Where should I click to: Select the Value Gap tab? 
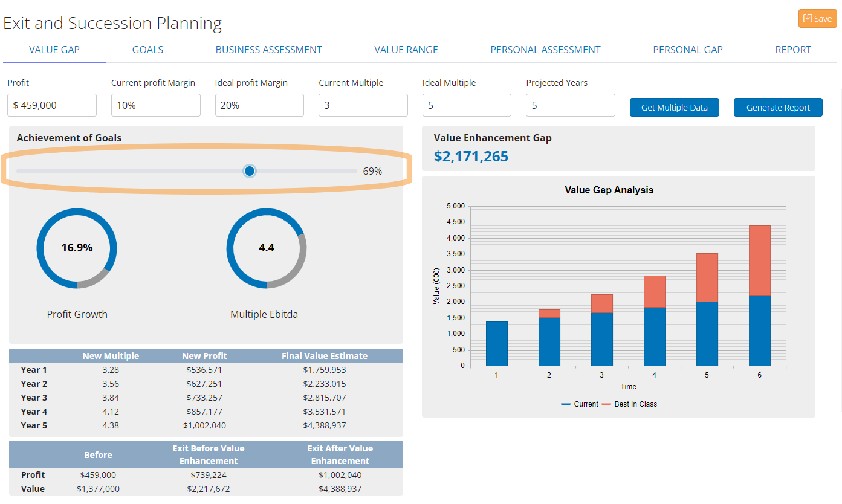tap(54, 50)
